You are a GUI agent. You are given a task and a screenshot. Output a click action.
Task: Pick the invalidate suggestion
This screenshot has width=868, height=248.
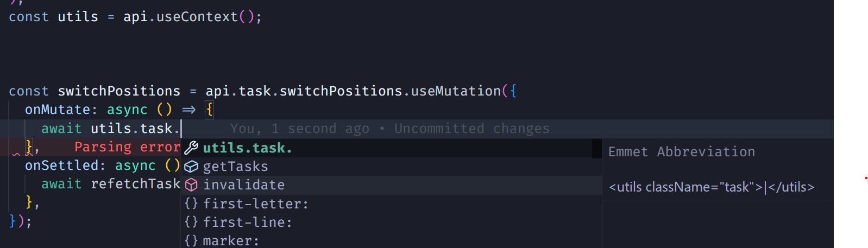tap(244, 185)
